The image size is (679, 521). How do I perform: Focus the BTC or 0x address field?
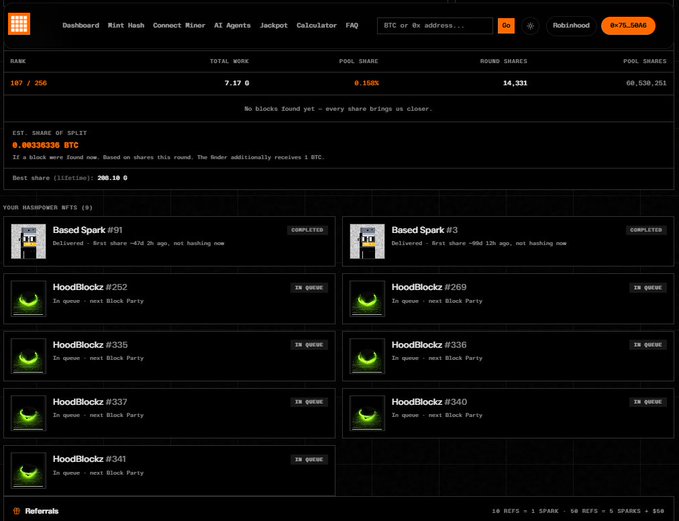point(435,26)
